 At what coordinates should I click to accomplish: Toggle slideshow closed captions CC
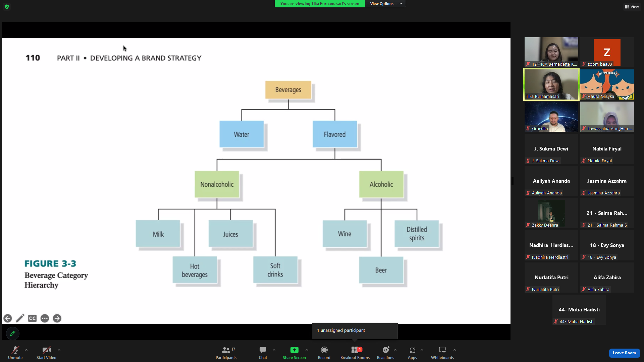[x=32, y=318]
